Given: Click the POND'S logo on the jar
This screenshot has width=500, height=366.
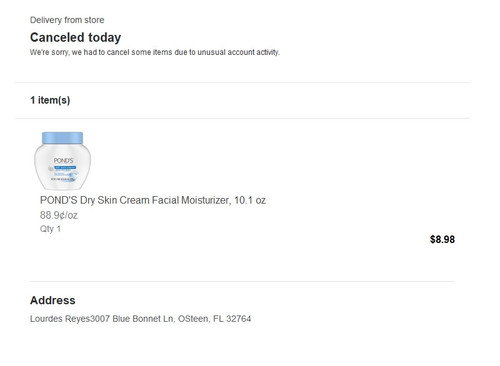Looking at the screenshot, I should (63, 161).
